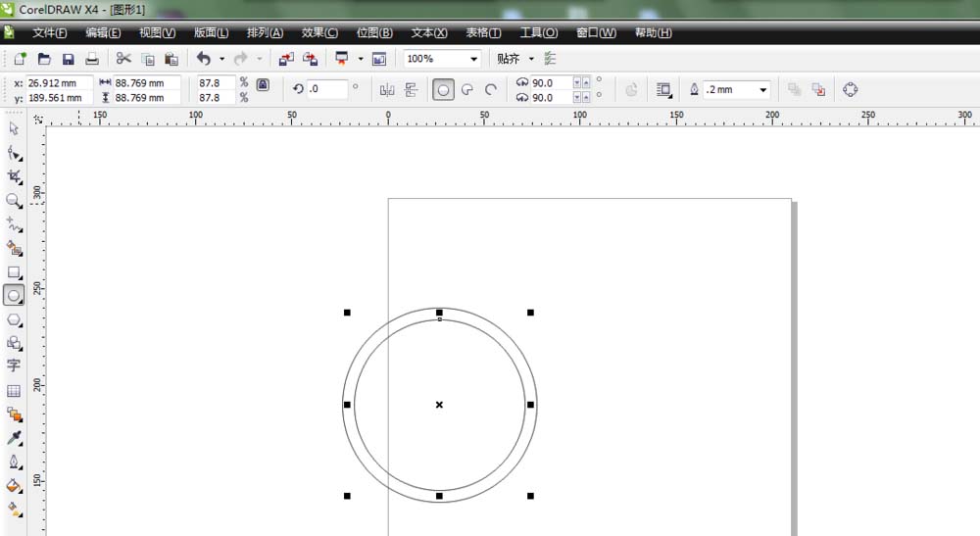
Task: Select the Rectangle tool
Action: pos(14,272)
